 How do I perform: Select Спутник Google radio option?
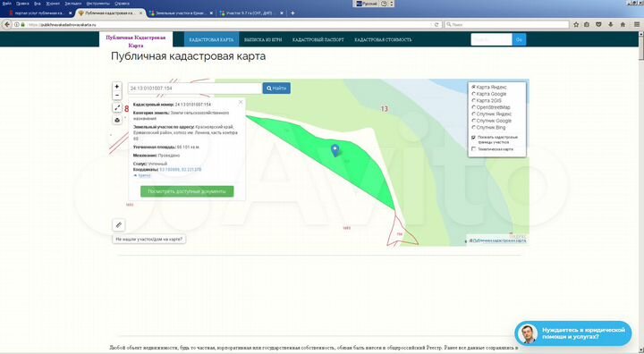pyautogui.click(x=473, y=121)
